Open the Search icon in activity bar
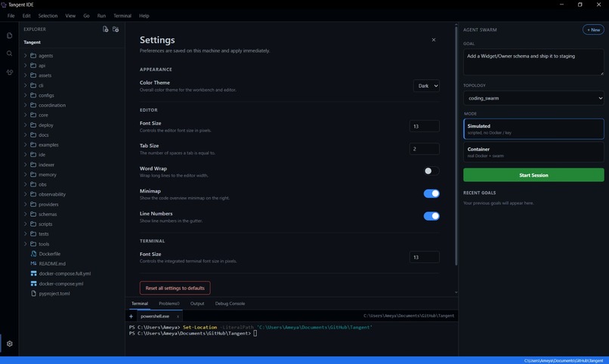Screen dimensions: 609x364 tap(9, 54)
